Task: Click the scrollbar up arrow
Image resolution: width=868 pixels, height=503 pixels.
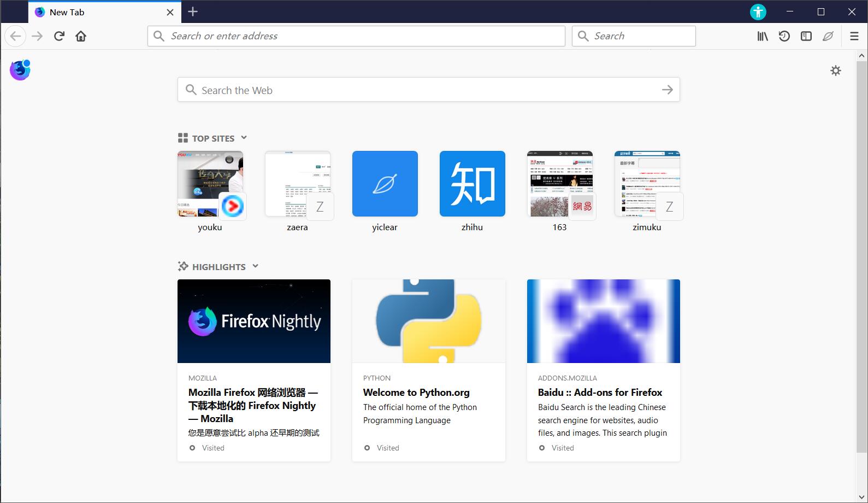Action: tap(861, 55)
